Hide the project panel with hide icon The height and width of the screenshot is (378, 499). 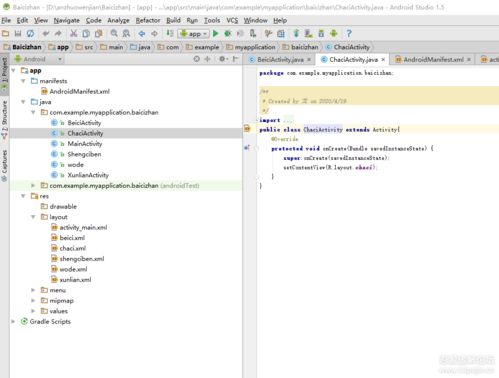(x=235, y=59)
